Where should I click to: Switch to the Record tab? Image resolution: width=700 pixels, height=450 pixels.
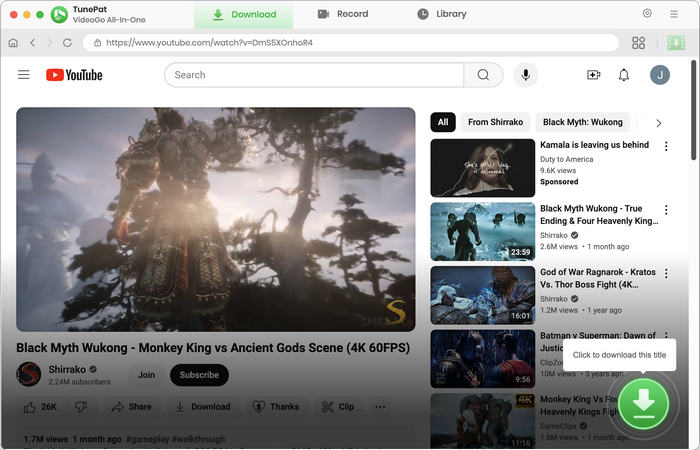343,14
